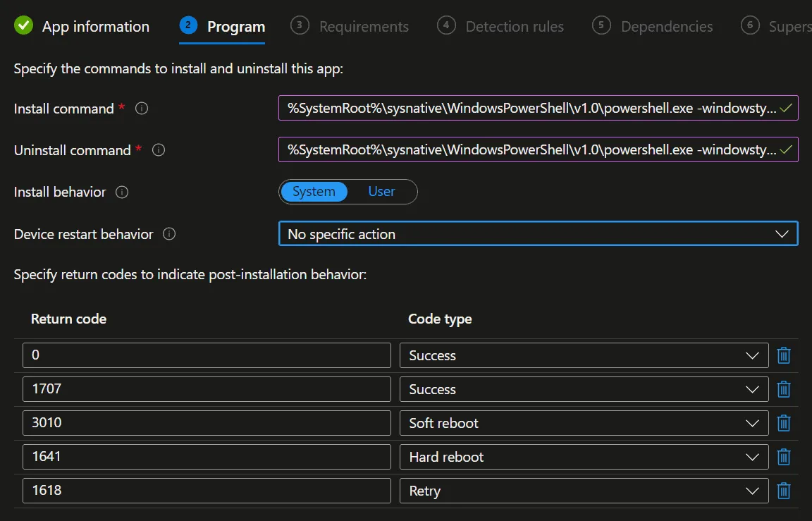Open Soft reboot code type dropdown
Screen dimensions: 812x521
click(584, 423)
